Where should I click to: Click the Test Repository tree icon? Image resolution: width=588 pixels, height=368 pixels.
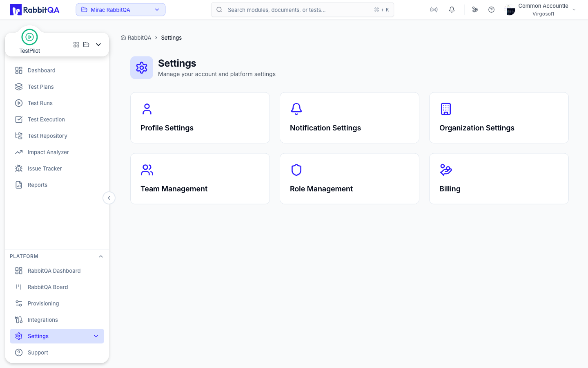pyautogui.click(x=19, y=136)
